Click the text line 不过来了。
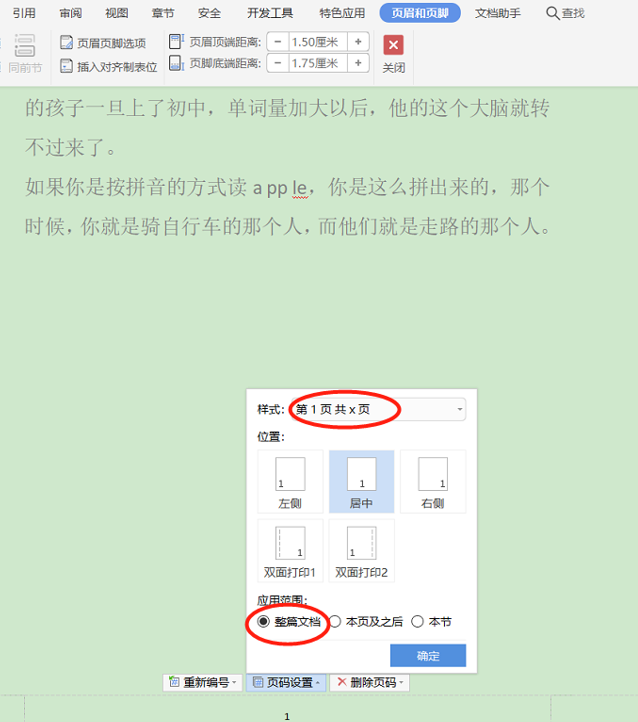 pos(70,148)
